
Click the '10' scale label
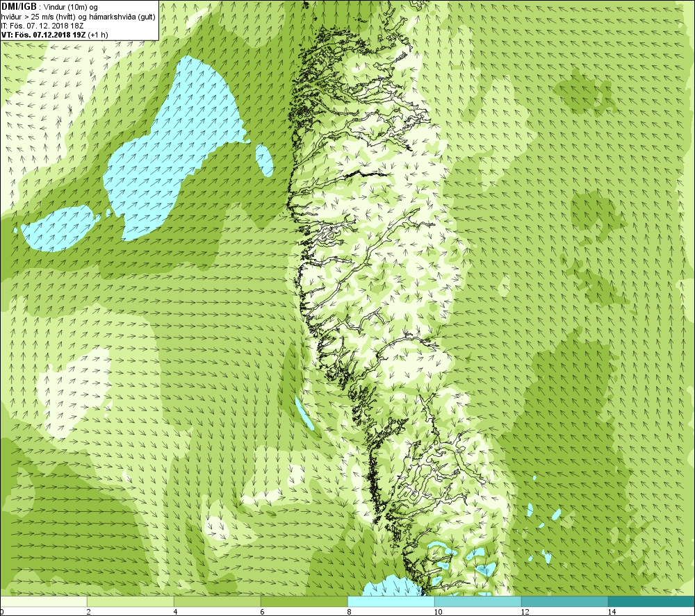[x=438, y=612]
